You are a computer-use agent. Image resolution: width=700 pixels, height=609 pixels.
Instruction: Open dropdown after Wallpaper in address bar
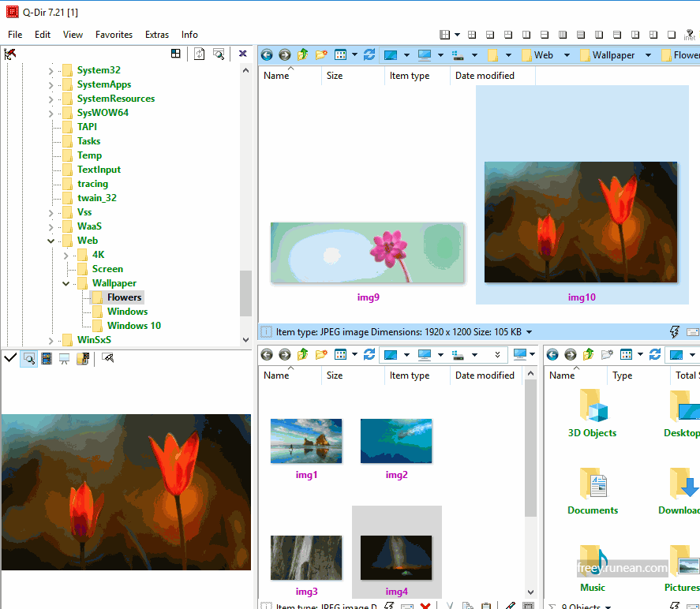pos(648,55)
